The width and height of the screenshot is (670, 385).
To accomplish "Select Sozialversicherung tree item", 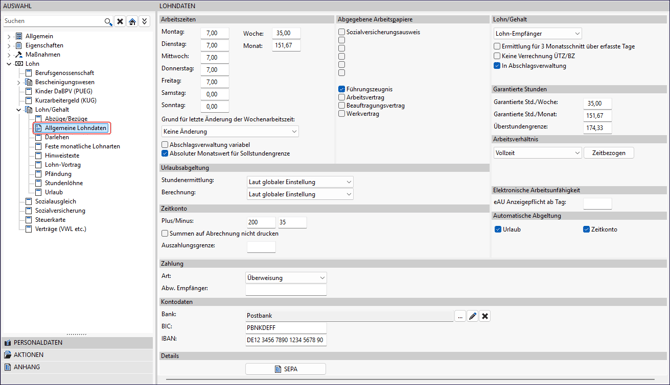I will pyautogui.click(x=60, y=211).
